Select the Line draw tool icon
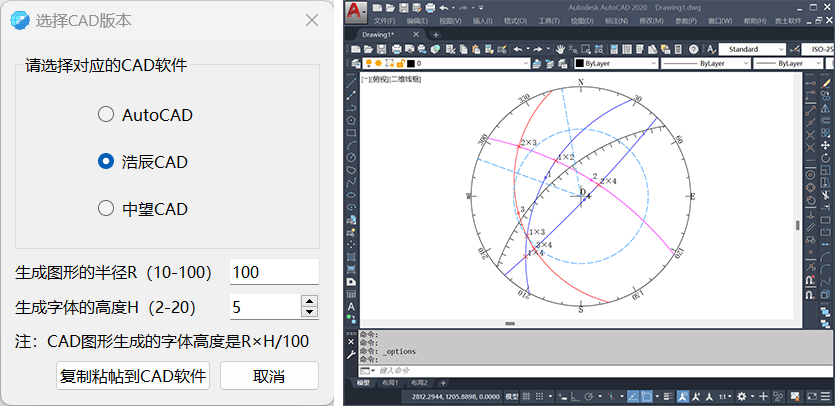The height and width of the screenshot is (406, 835). pyautogui.click(x=351, y=84)
